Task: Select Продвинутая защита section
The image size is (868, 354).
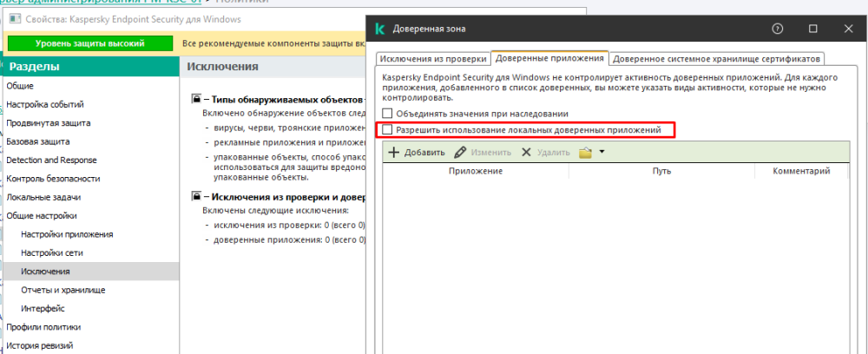Action: (x=48, y=123)
